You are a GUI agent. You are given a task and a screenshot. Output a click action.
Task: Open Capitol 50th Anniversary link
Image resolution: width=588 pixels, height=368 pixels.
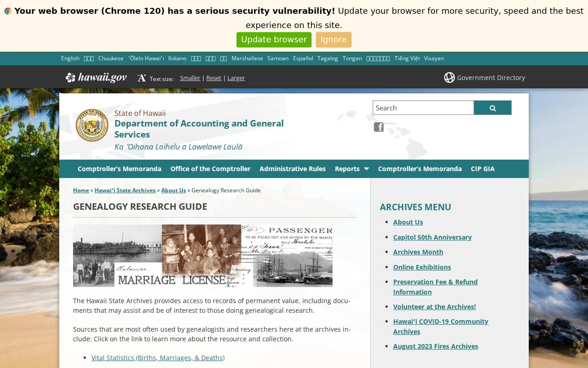432,237
